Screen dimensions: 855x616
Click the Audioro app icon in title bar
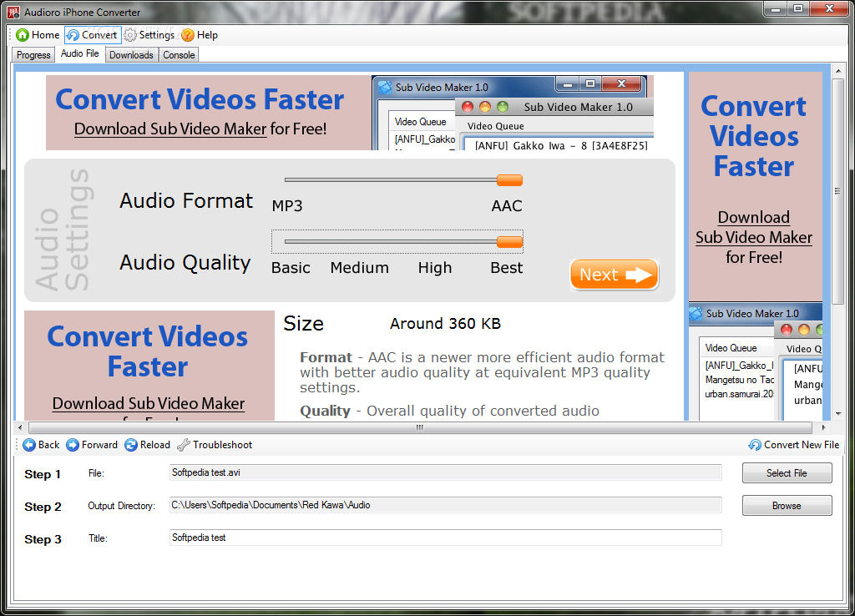click(x=13, y=12)
